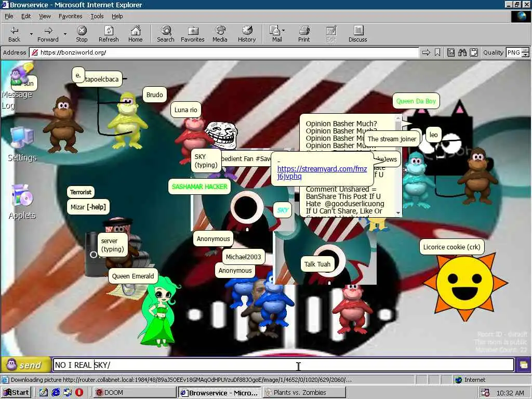The height and width of the screenshot is (399, 532).
Task: Open the Settings desktop icon
Action: coord(22,144)
